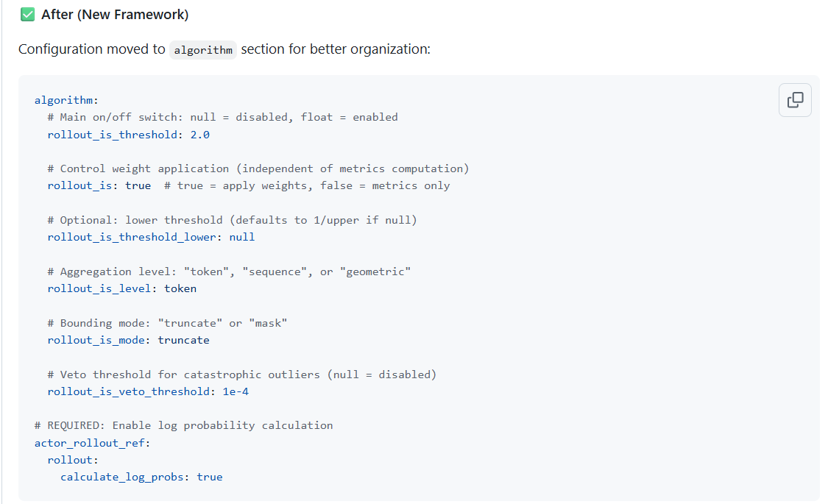
Task: Click the rollout_is_level key
Action: [99, 288]
